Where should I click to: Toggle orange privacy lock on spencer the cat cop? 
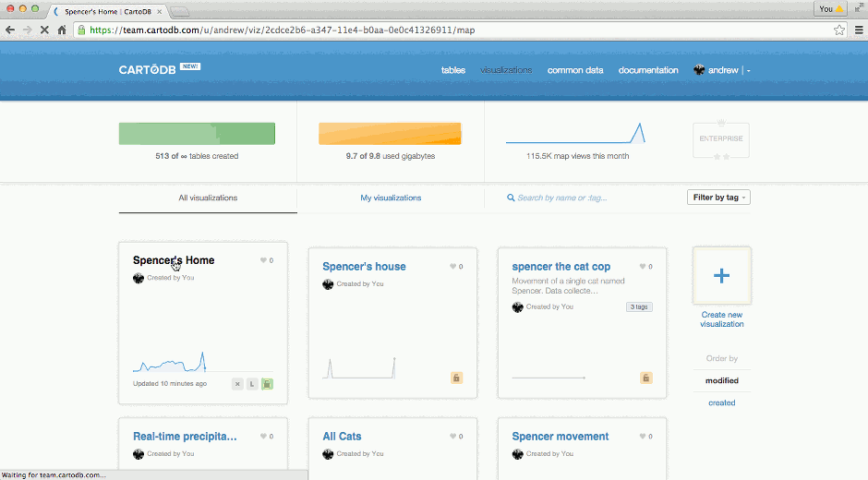coord(646,378)
